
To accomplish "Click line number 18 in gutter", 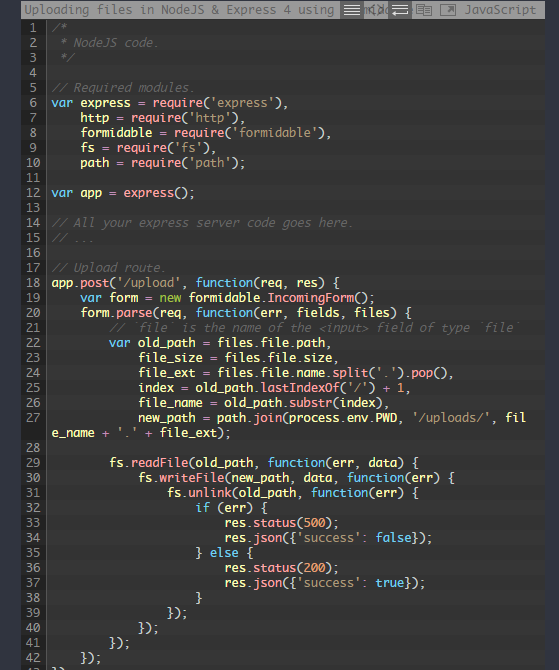I will point(33,282).
